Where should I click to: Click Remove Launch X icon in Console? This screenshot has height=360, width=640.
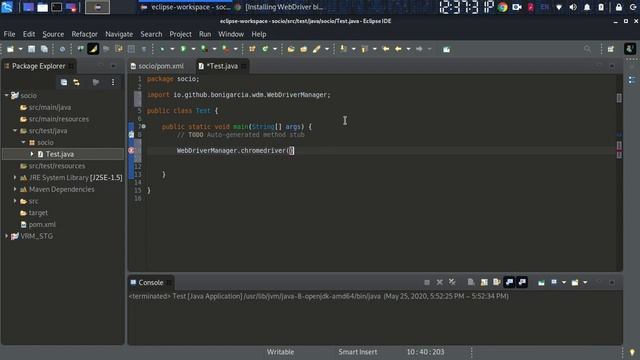440,282
